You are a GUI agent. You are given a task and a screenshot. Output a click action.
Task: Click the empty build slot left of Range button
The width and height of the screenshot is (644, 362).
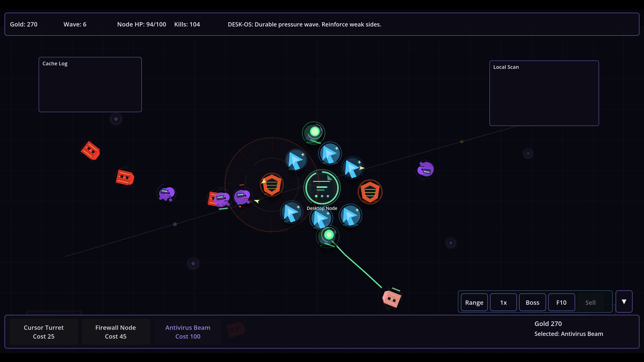451,243
